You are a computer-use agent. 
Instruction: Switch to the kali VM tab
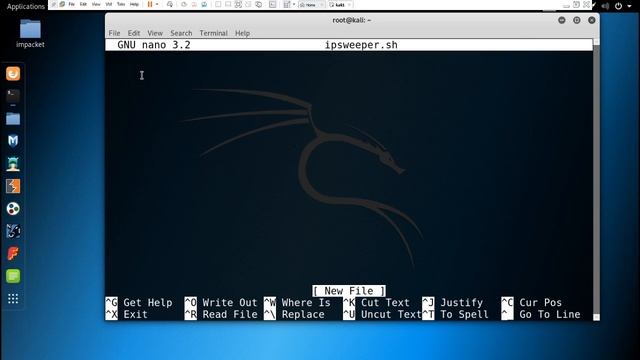point(340,4)
